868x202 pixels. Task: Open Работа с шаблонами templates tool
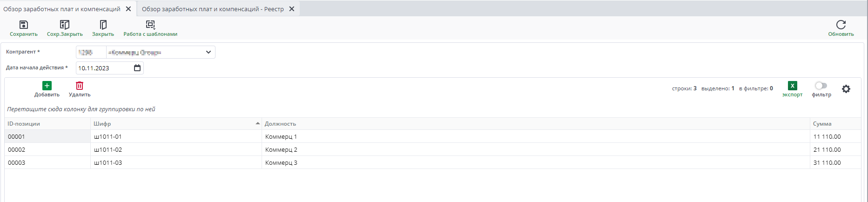click(150, 25)
